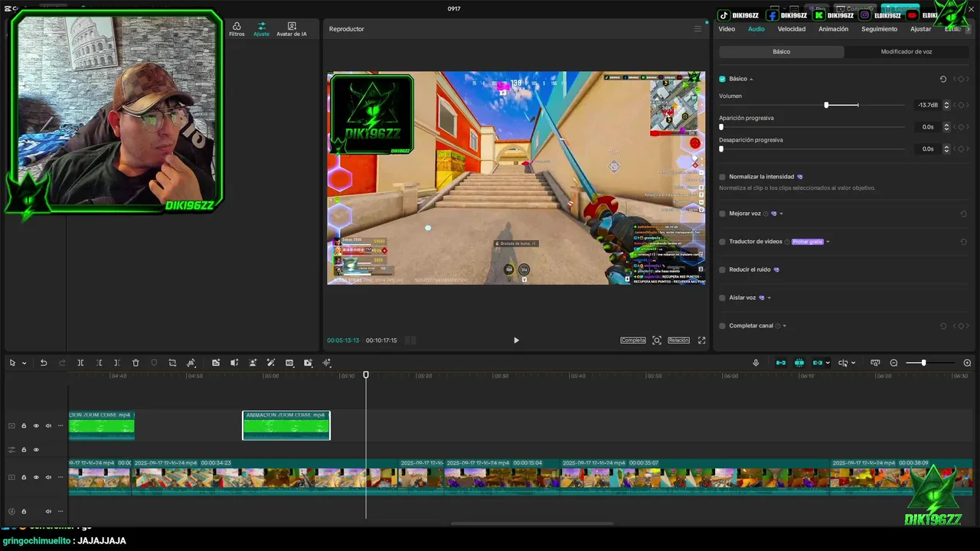Expand Completar canal dropdown arrow

(785, 326)
